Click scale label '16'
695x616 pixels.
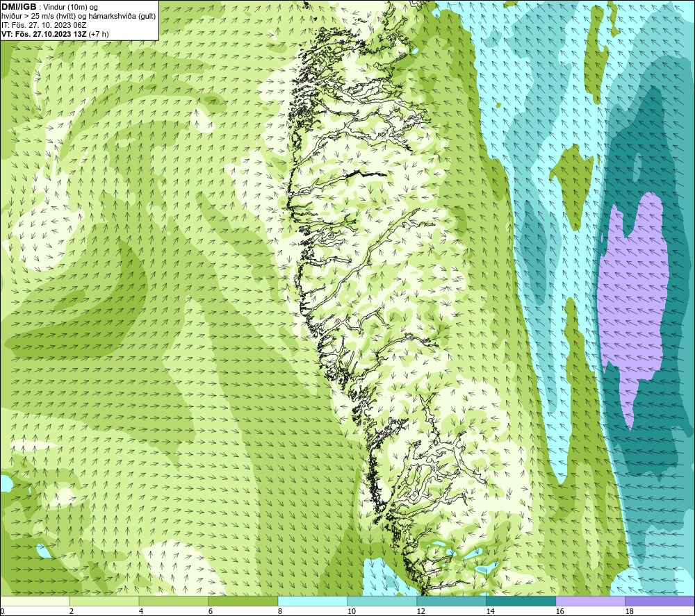pos(559,611)
